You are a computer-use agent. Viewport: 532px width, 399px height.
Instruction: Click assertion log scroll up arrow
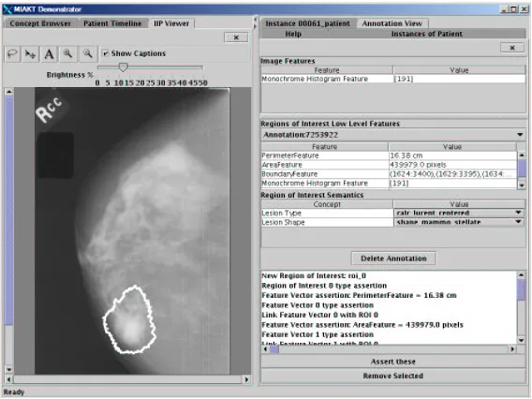coord(521,275)
